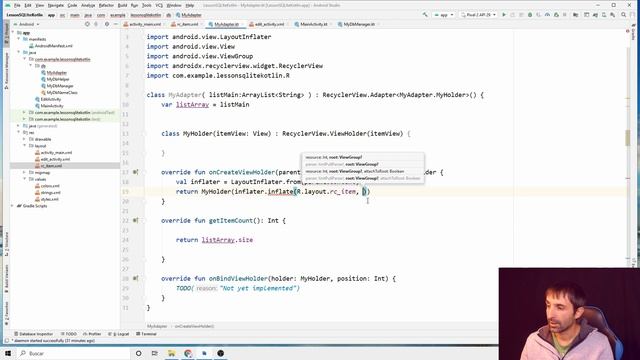Open the Search Everywhere magnifier icon
This screenshot has width=640, height=360.
pyautogui.click(x=623, y=15)
